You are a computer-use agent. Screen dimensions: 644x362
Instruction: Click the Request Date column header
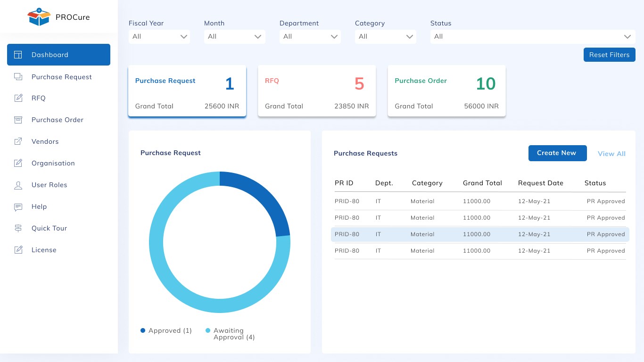541,183
